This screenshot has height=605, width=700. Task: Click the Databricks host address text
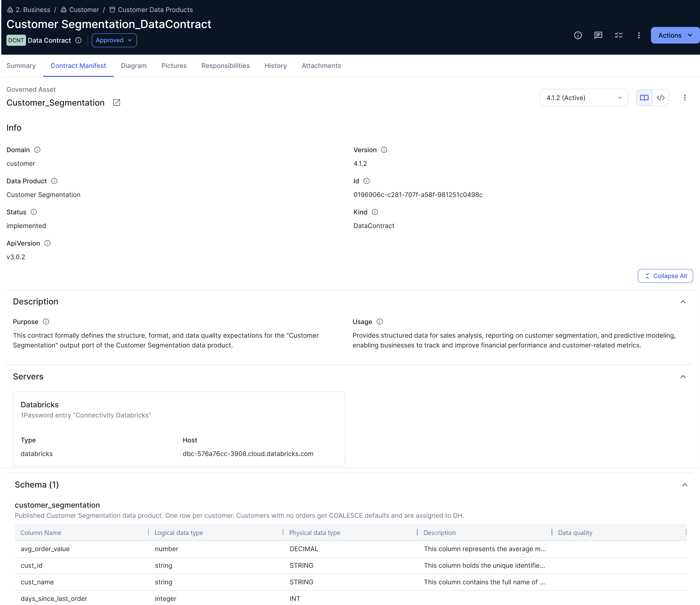248,454
